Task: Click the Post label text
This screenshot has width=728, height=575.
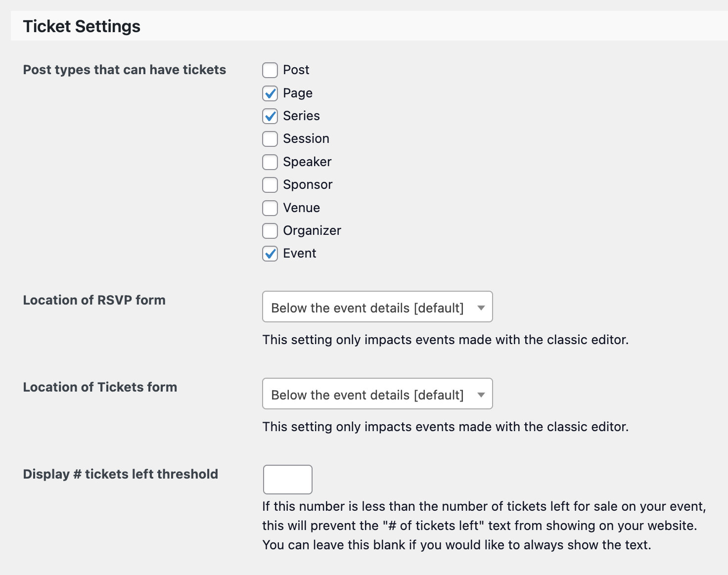Action: tap(296, 70)
